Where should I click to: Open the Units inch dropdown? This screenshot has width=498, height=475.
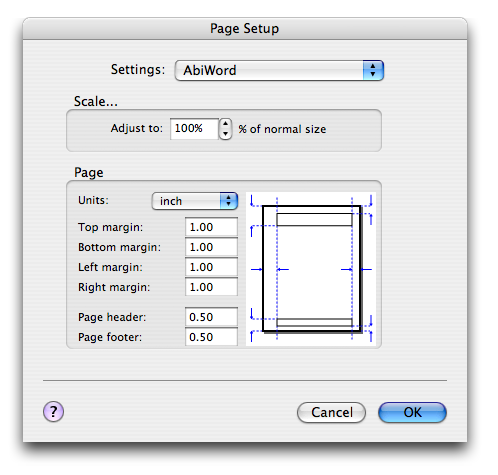[x=195, y=201]
